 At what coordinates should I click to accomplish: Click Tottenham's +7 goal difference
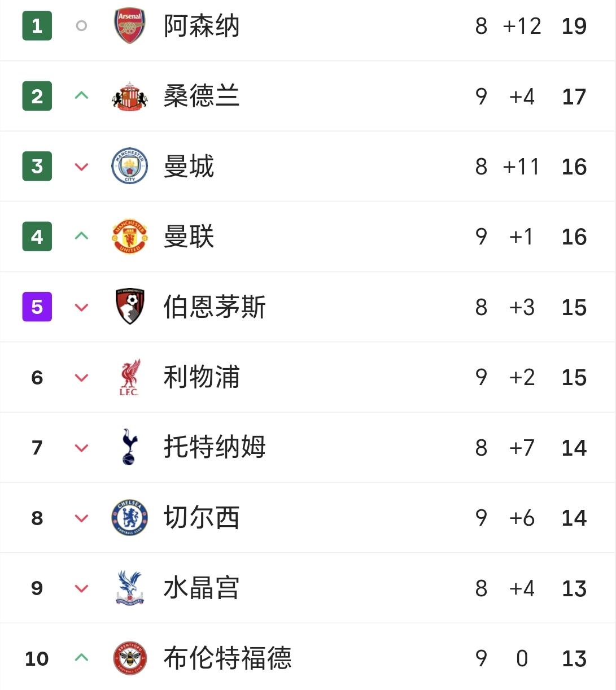pyautogui.click(x=522, y=448)
